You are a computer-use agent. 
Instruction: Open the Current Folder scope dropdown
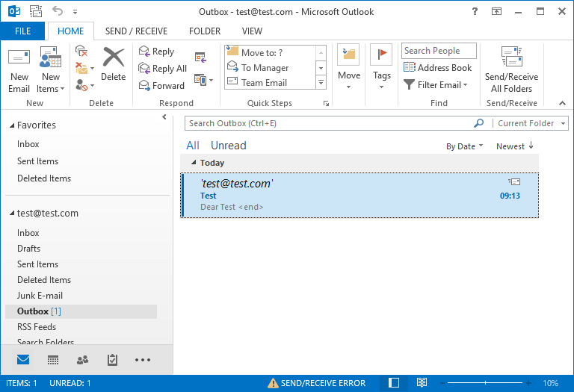531,124
